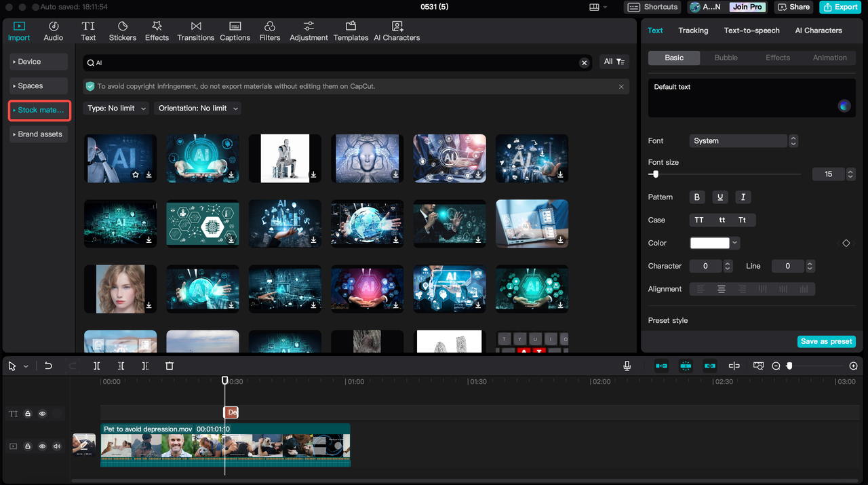Switch to the Animation tab
Image resolution: width=868 pixels, height=485 pixels.
(829, 58)
